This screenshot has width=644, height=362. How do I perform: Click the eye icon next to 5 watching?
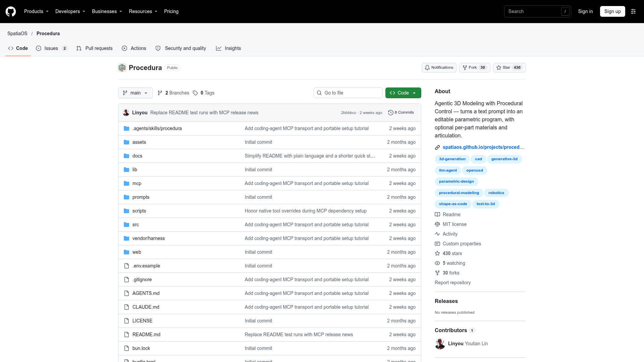click(x=437, y=263)
